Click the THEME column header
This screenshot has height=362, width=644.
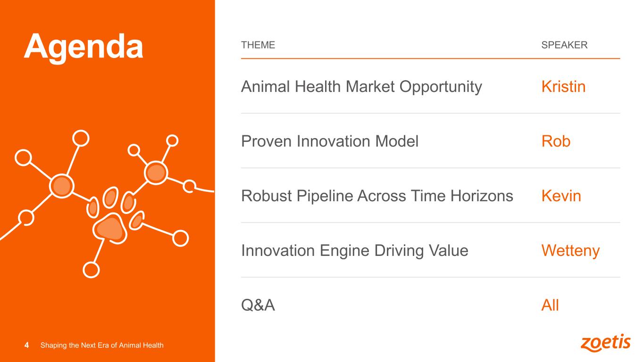click(x=258, y=45)
